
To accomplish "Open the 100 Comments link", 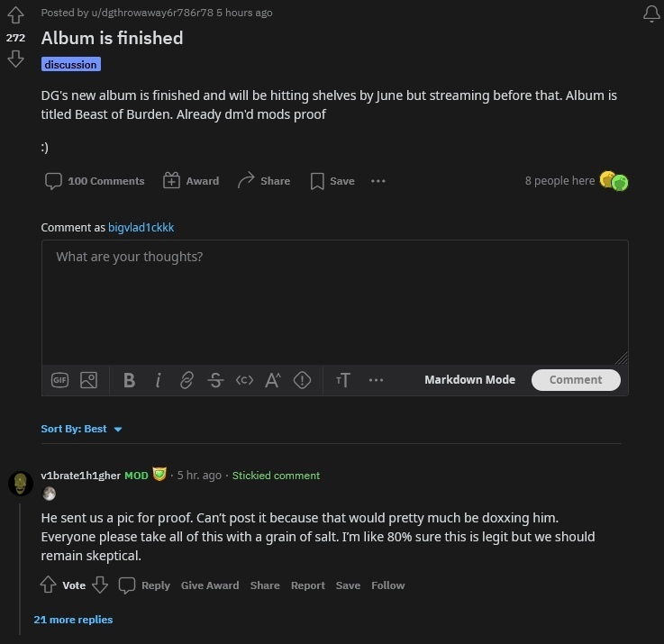I will (95, 181).
